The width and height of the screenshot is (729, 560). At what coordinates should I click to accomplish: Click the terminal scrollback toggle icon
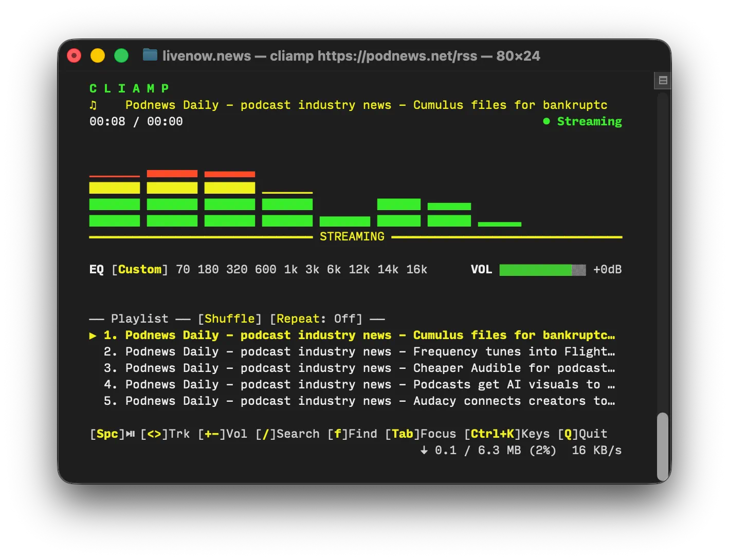(663, 80)
